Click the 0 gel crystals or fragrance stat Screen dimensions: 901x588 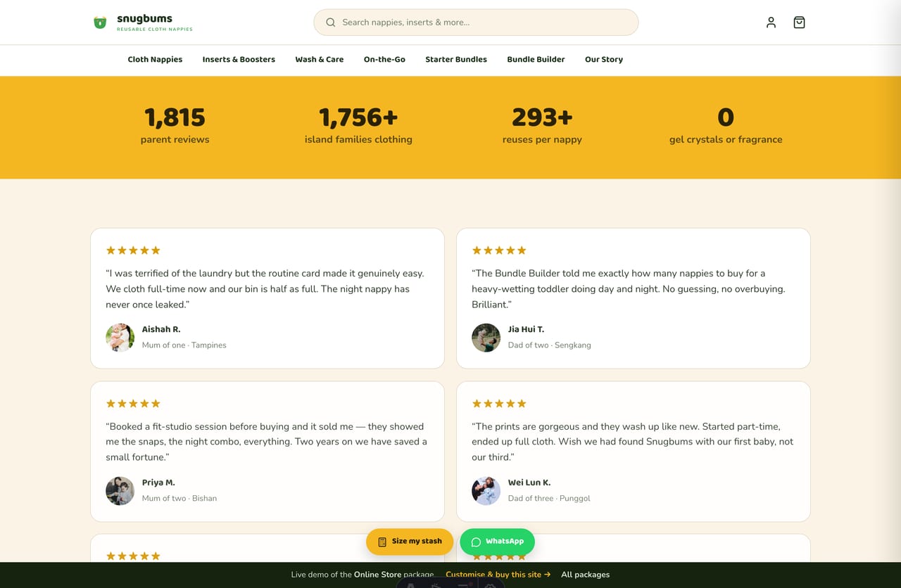pyautogui.click(x=726, y=126)
